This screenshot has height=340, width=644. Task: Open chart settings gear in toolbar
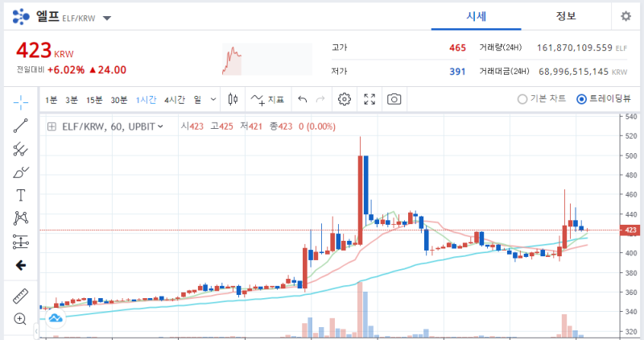coord(345,99)
